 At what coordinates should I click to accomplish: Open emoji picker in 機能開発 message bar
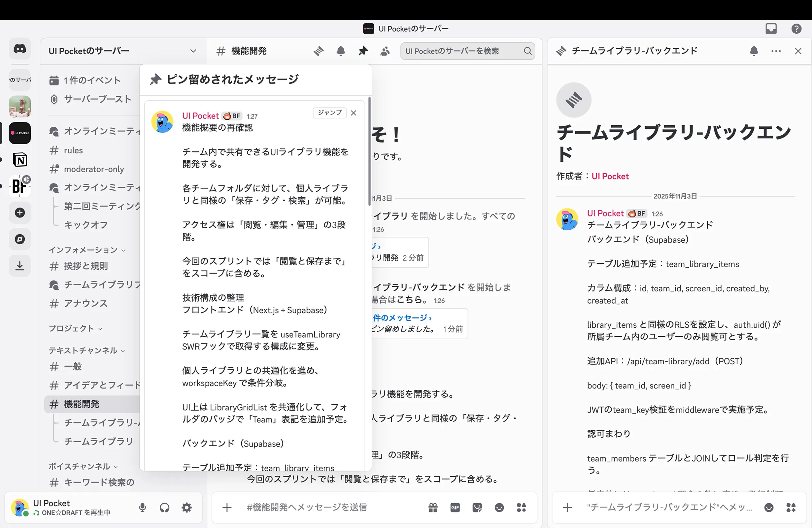point(499,508)
